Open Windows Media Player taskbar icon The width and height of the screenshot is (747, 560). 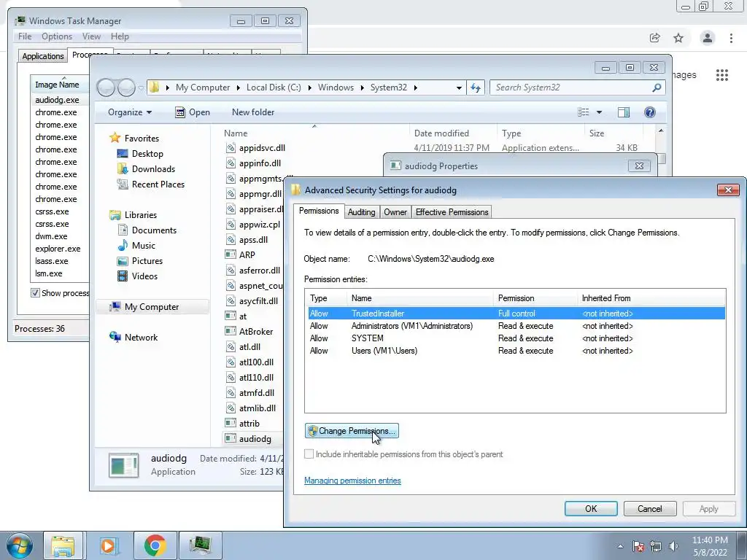pyautogui.click(x=109, y=545)
